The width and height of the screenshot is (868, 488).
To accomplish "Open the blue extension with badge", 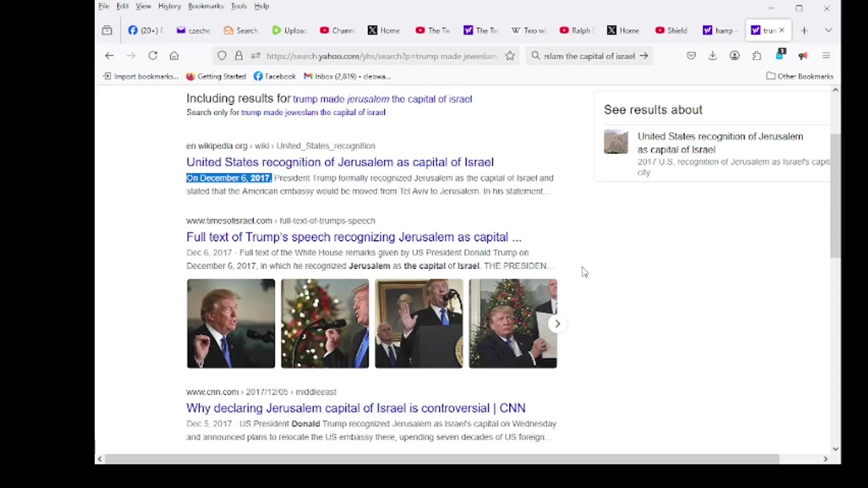I will pyautogui.click(x=780, y=55).
